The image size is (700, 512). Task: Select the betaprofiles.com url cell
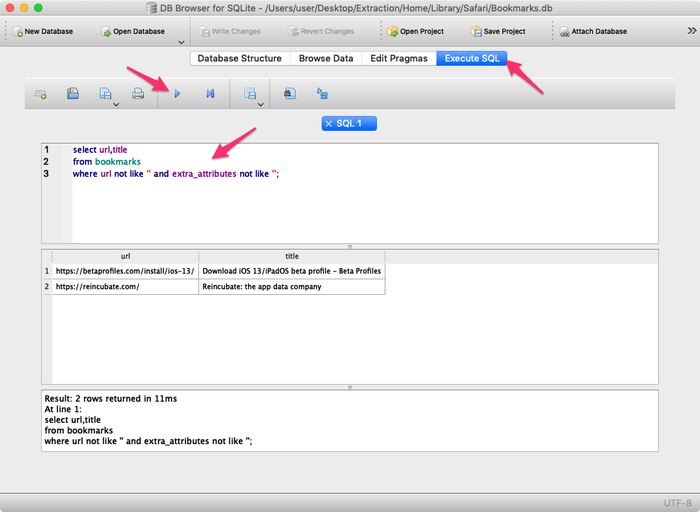coord(125,271)
